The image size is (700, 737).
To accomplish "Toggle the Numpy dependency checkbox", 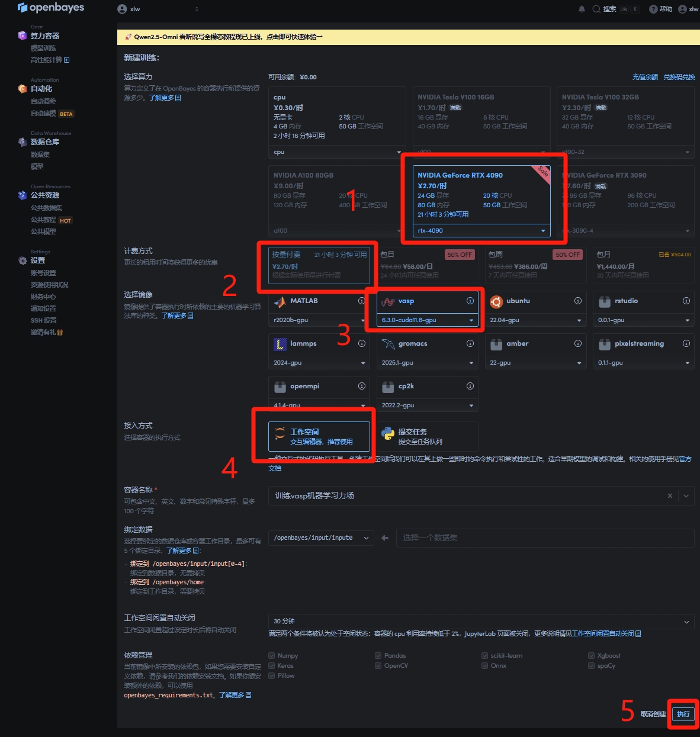I will pos(271,656).
